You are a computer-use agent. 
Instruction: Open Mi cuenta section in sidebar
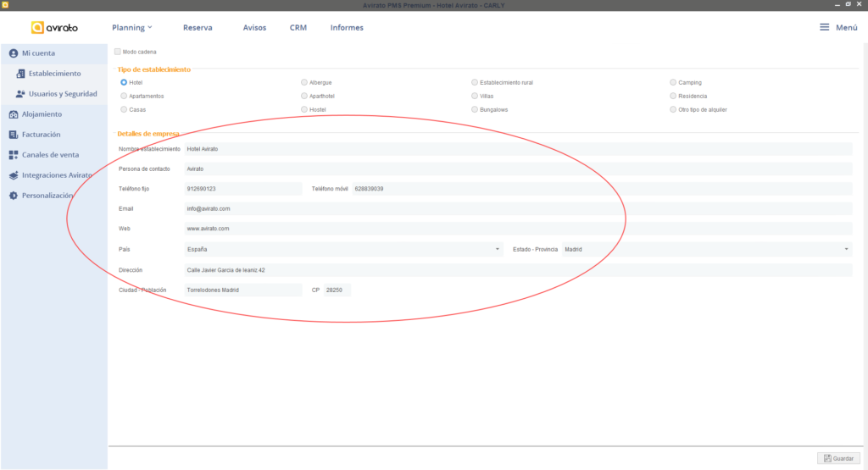click(x=53, y=53)
